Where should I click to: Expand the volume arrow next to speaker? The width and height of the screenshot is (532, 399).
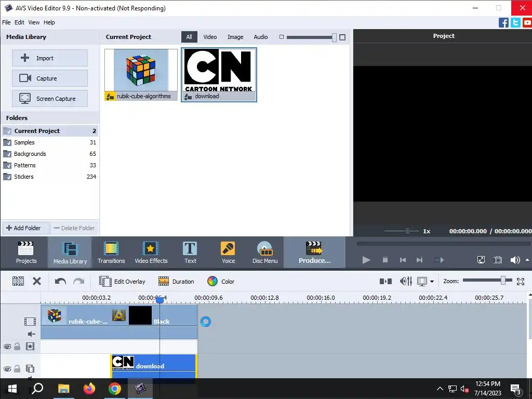coord(527,260)
